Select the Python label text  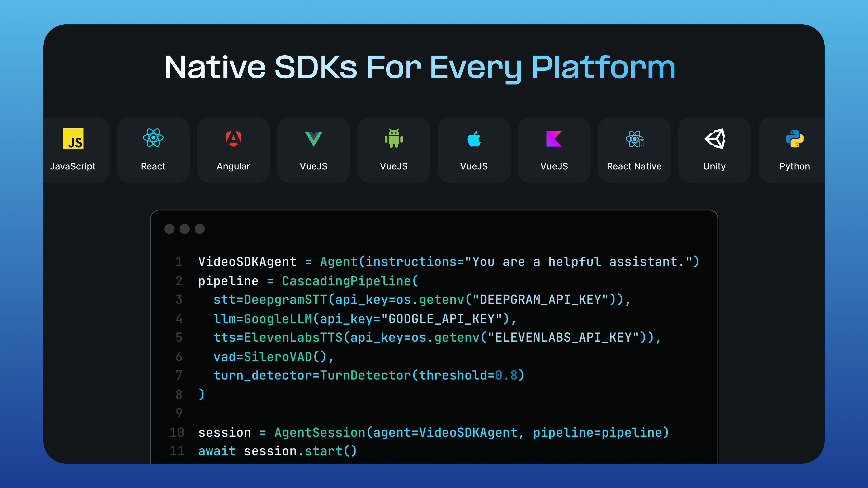click(795, 166)
